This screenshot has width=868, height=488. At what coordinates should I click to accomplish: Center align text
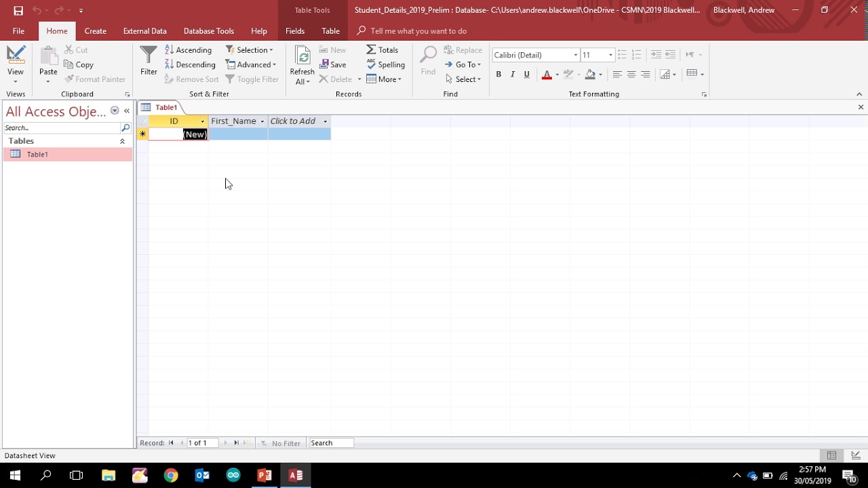coord(631,74)
